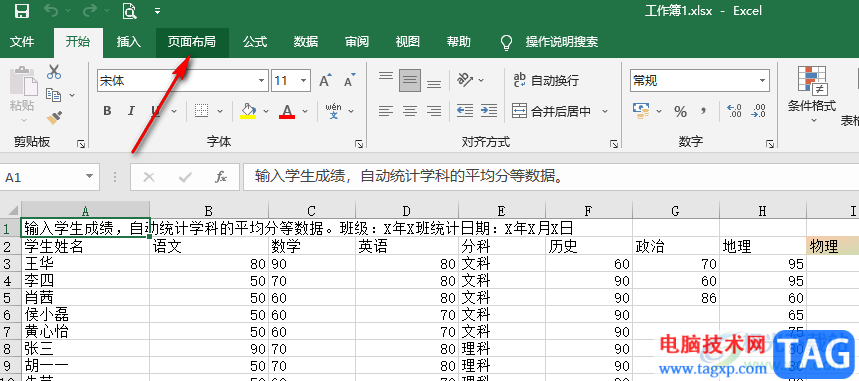Apply yellow fill color to cell
Screen dimensions: 859x381
249,111
